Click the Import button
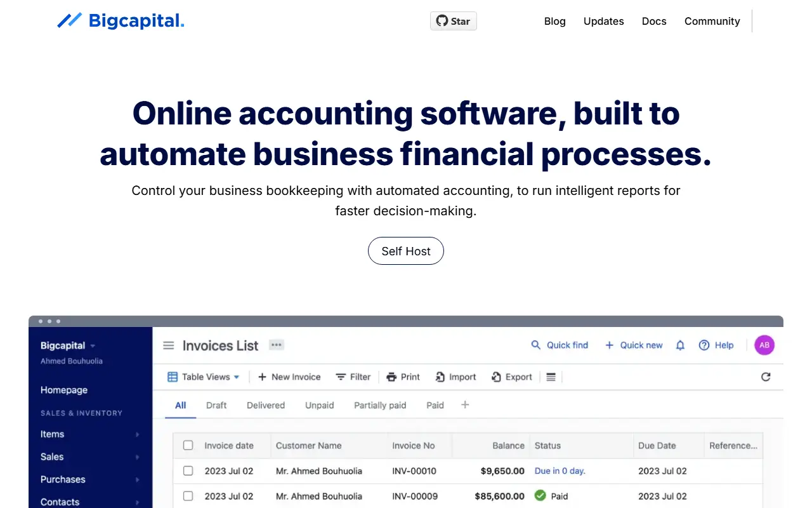The image size is (812, 508). point(455,377)
